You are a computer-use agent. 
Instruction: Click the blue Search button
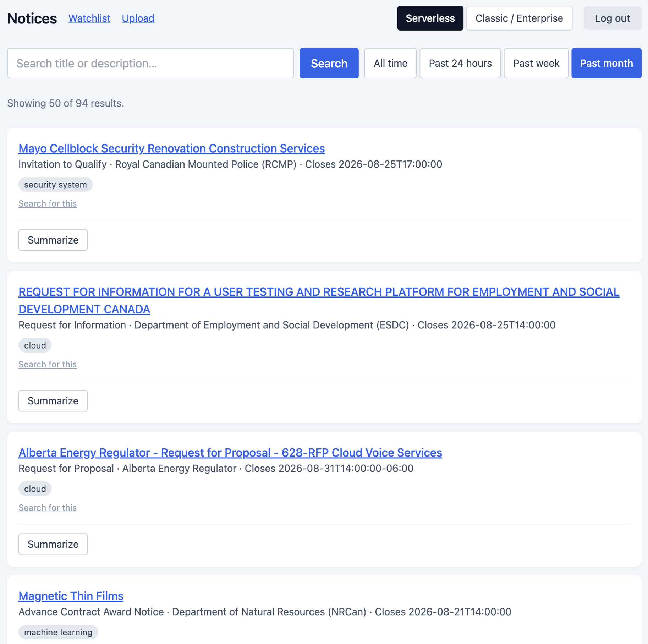[329, 63]
